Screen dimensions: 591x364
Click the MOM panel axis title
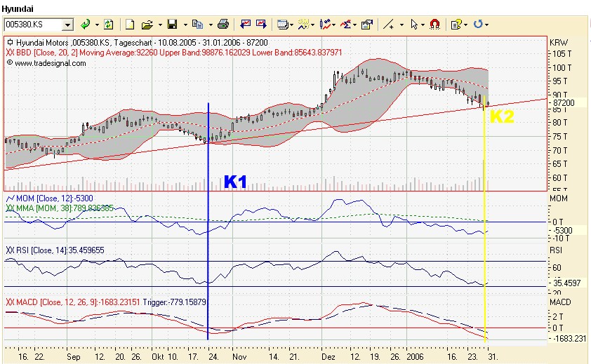pos(559,198)
